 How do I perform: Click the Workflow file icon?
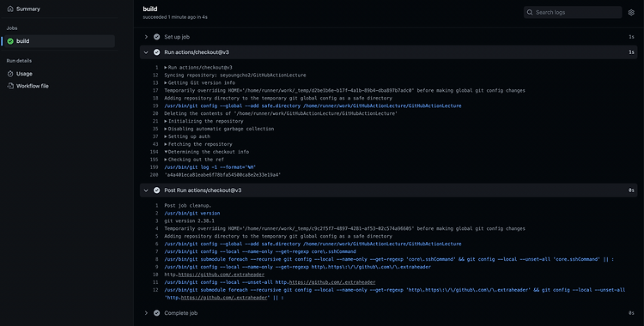tap(10, 86)
